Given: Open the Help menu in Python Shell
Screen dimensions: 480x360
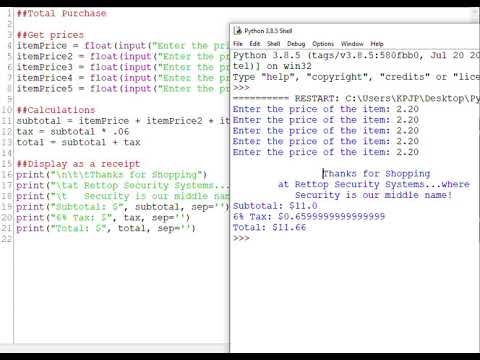Looking at the screenshot, I should pyautogui.click(x=377, y=44).
